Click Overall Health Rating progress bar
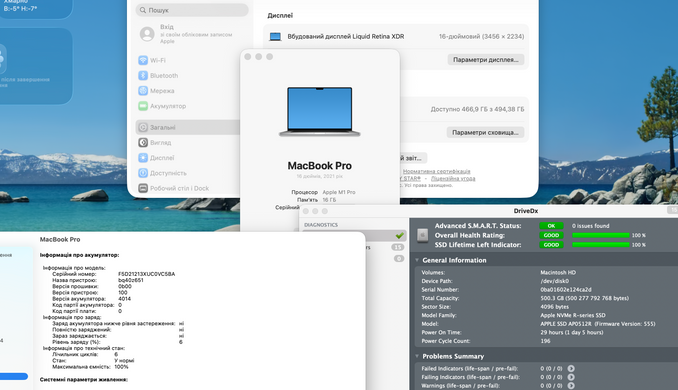Viewport: 678px width, 390px height. tap(601, 235)
